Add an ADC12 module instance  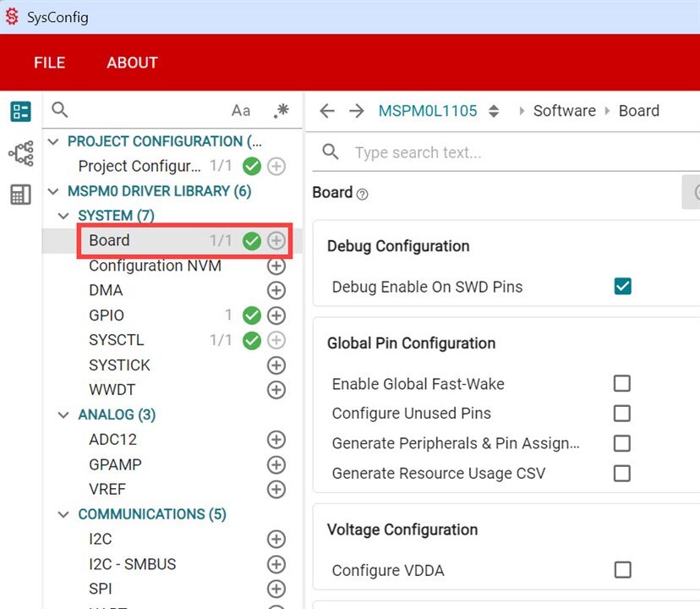point(276,440)
